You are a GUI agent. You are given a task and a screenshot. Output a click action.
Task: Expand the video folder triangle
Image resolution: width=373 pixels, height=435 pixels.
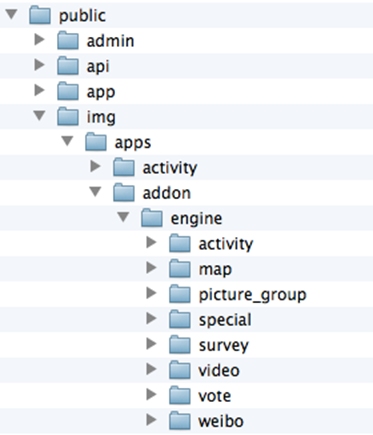(152, 369)
